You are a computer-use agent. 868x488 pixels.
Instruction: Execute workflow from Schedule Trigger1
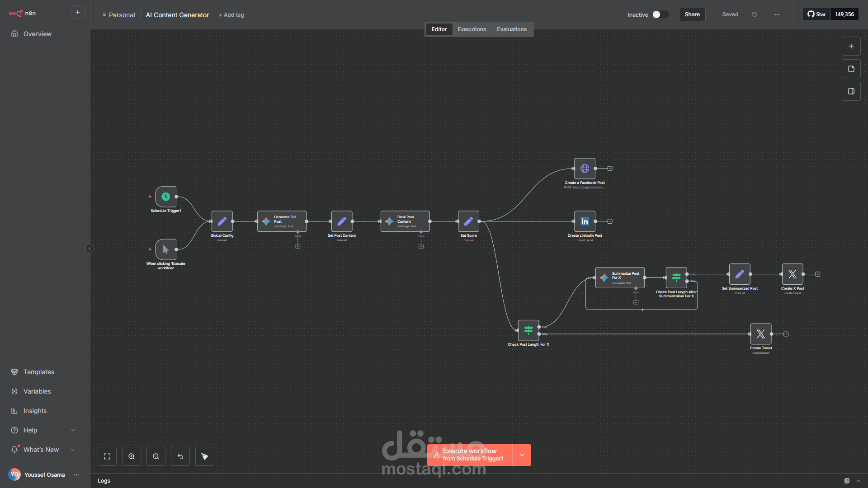470,455
